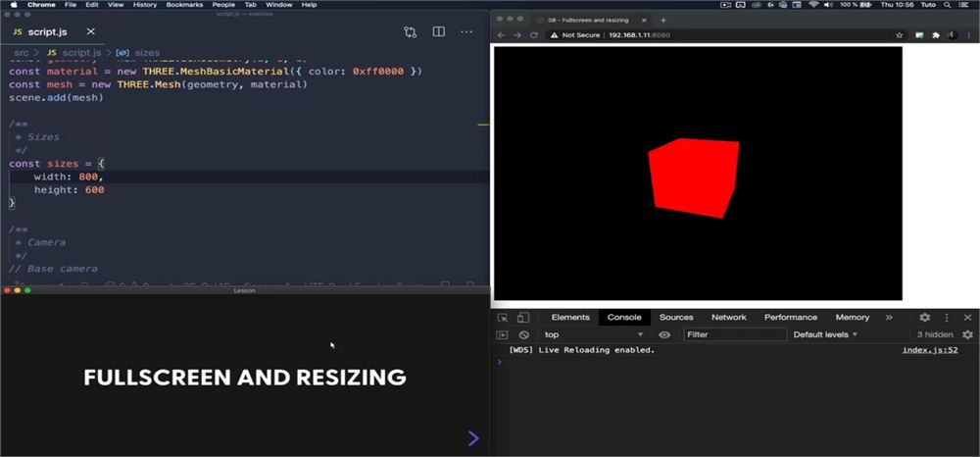
Task: Toggle the DevTools device toolbar
Action: (523, 318)
